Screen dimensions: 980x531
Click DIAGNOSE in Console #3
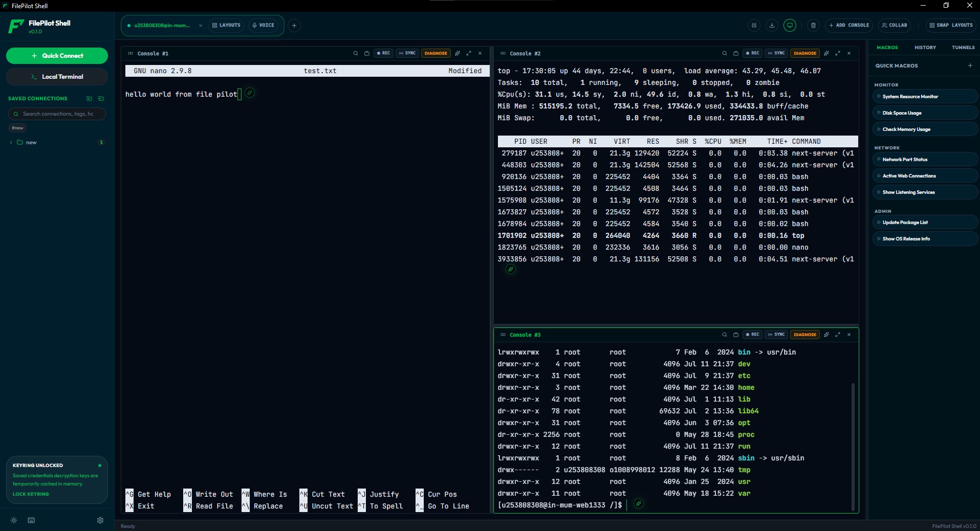(805, 335)
